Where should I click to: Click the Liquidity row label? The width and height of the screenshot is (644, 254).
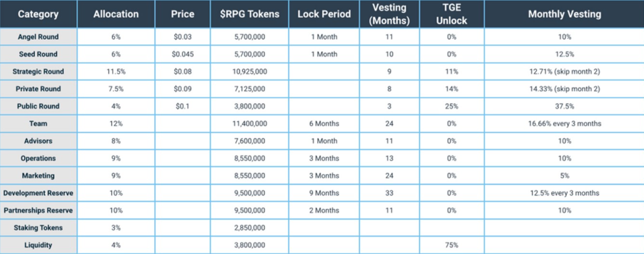coord(38,245)
